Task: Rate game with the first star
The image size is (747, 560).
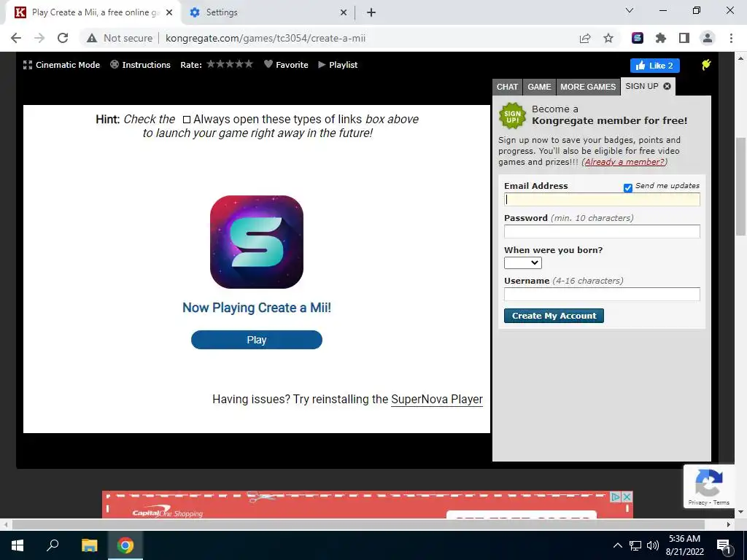Action: click(x=211, y=64)
